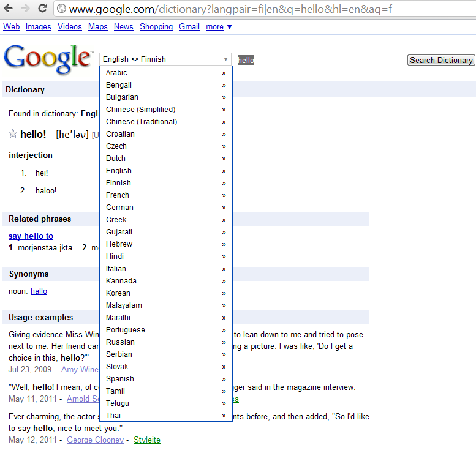476x453 pixels.
Task: Expand the Arabic submenu arrow
Action: point(224,73)
